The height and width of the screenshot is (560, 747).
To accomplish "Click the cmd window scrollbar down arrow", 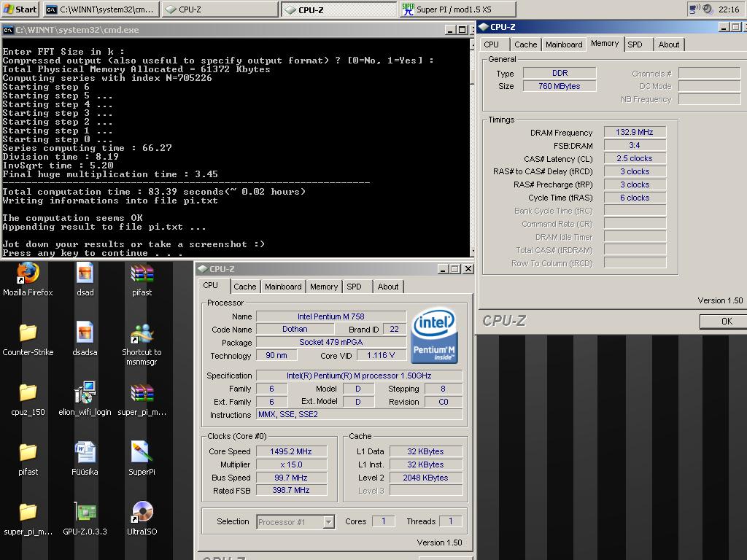I will [x=472, y=251].
